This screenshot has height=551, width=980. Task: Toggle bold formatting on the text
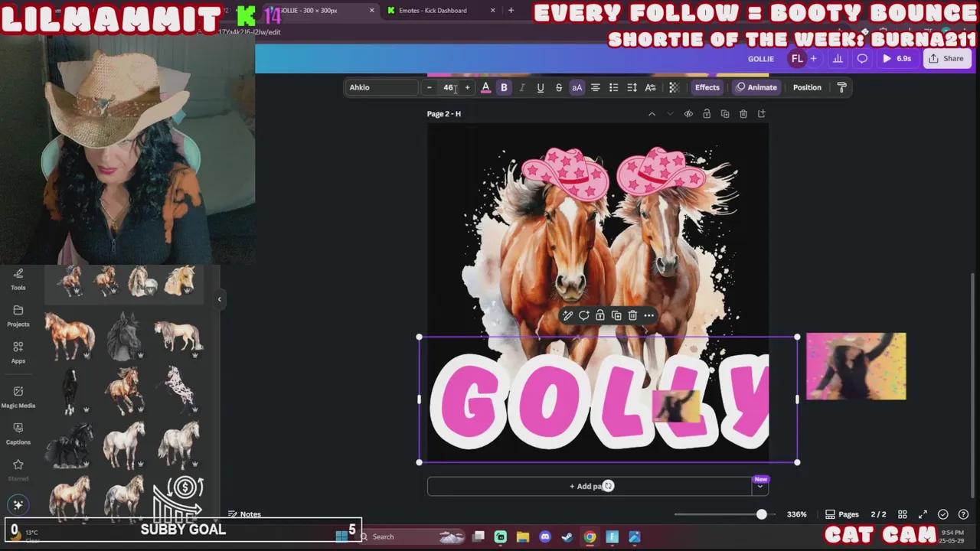(x=504, y=87)
